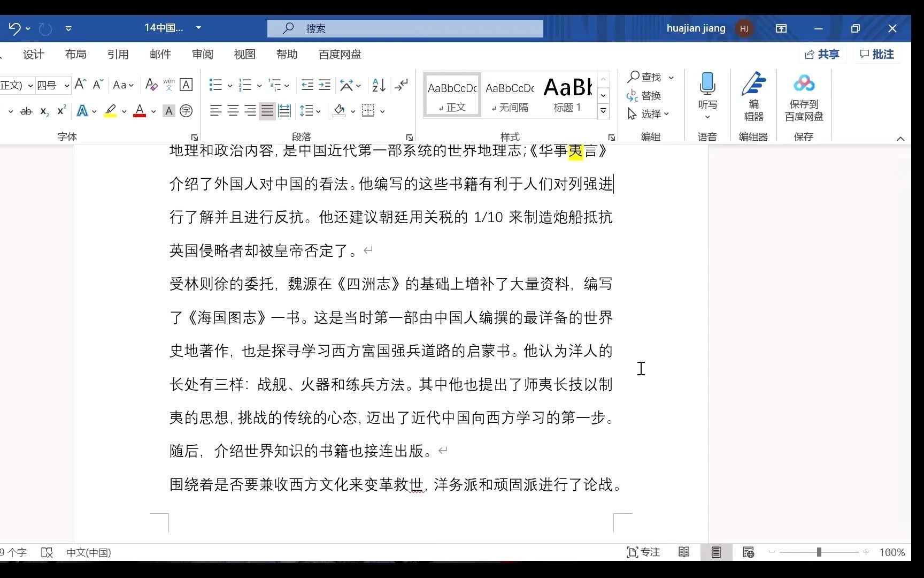Toggle Character Shading icon
This screenshot has width=924, height=578.
(x=169, y=111)
